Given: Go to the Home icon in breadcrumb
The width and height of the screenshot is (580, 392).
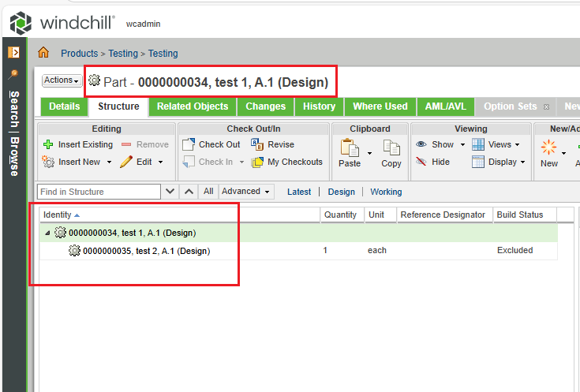Looking at the screenshot, I should (43, 52).
